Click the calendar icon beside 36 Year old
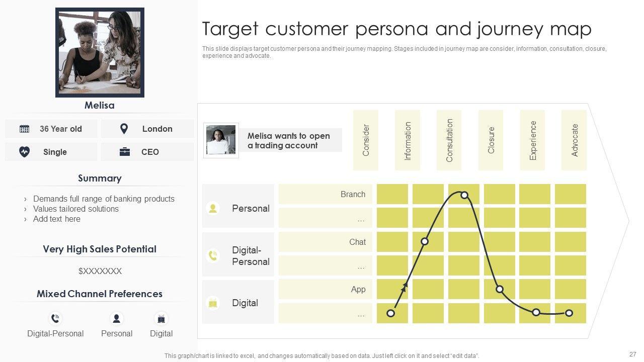 click(x=24, y=129)
